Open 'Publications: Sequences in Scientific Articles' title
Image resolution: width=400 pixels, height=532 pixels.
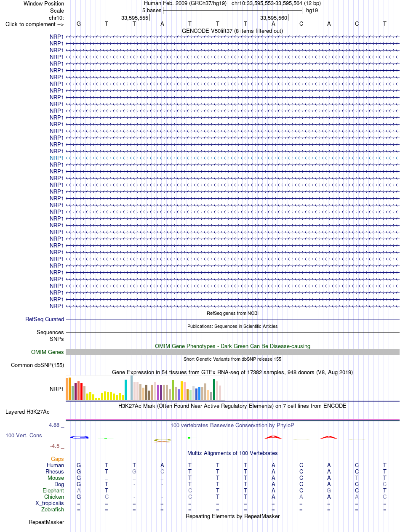[232, 326]
